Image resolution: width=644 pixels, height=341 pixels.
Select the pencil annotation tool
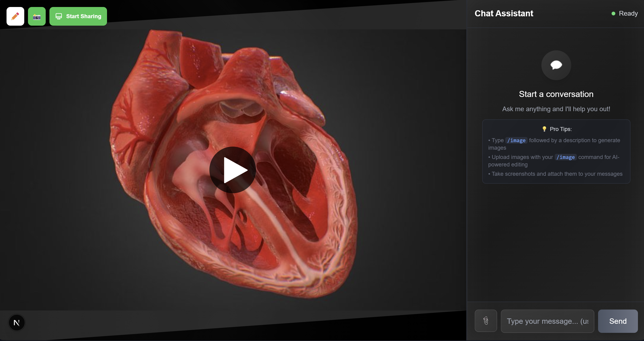(x=15, y=16)
